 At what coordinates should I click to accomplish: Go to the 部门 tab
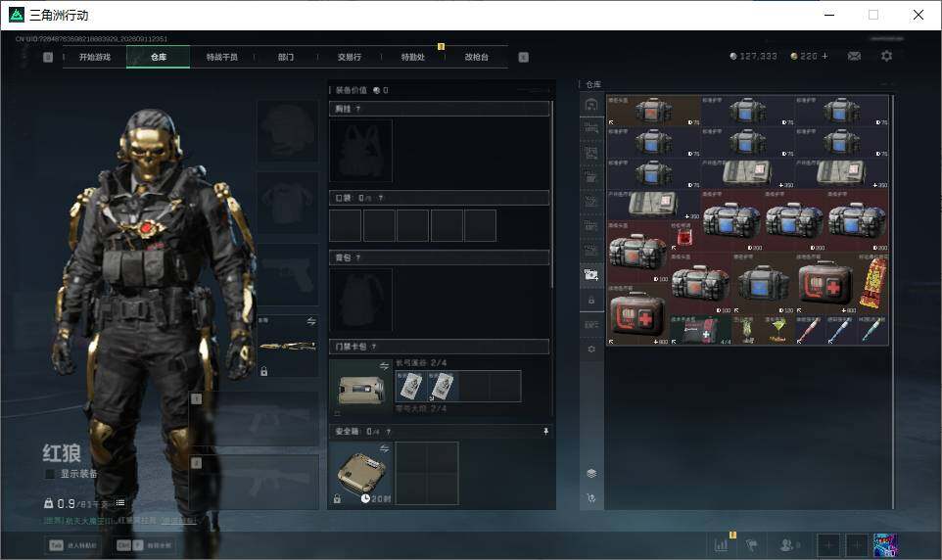(x=285, y=57)
